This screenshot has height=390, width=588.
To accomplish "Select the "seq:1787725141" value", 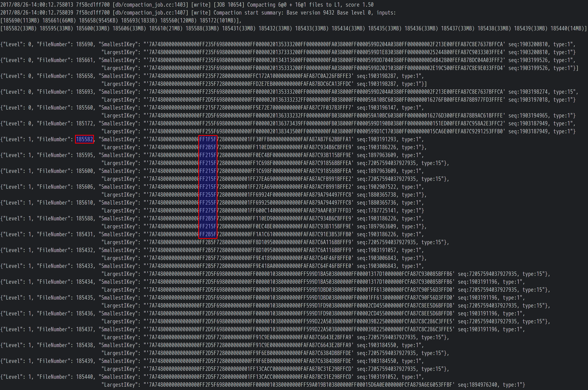I will point(376,211).
